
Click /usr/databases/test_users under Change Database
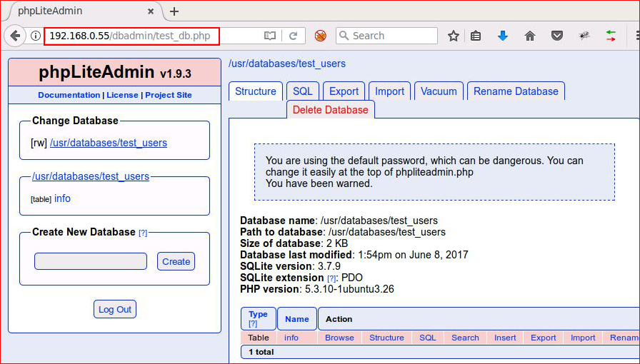(109, 143)
